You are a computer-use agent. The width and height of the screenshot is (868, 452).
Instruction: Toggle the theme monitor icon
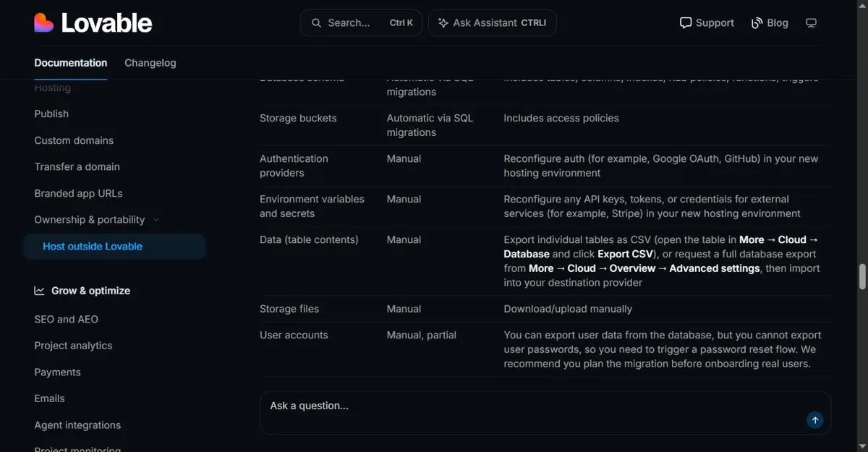point(811,23)
